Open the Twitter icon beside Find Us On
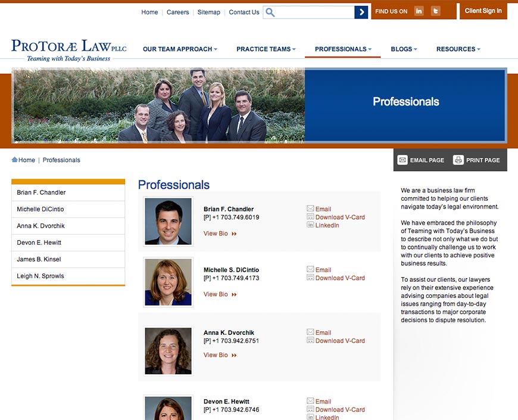Viewport: 518px width, 420px height. 435,11
